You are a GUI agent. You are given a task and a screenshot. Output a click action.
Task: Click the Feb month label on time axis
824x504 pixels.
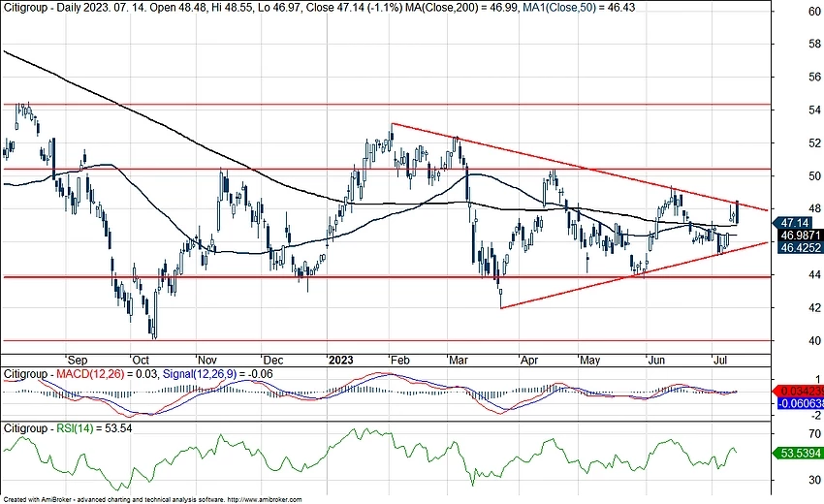coord(400,361)
